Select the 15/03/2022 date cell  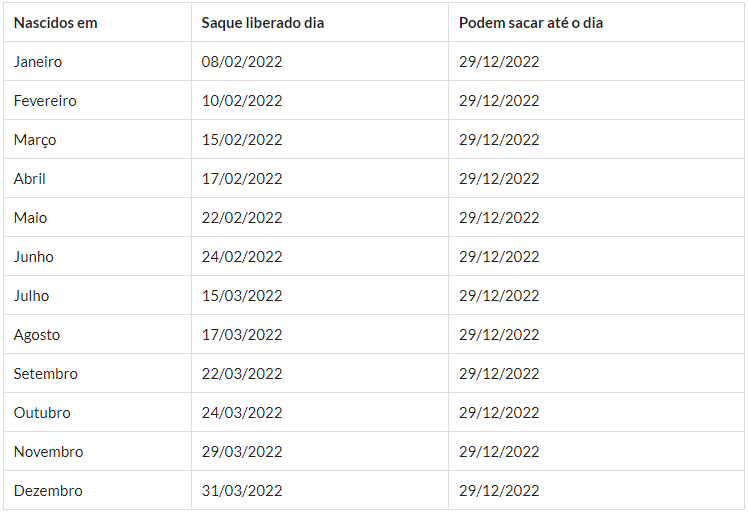[x=242, y=296]
